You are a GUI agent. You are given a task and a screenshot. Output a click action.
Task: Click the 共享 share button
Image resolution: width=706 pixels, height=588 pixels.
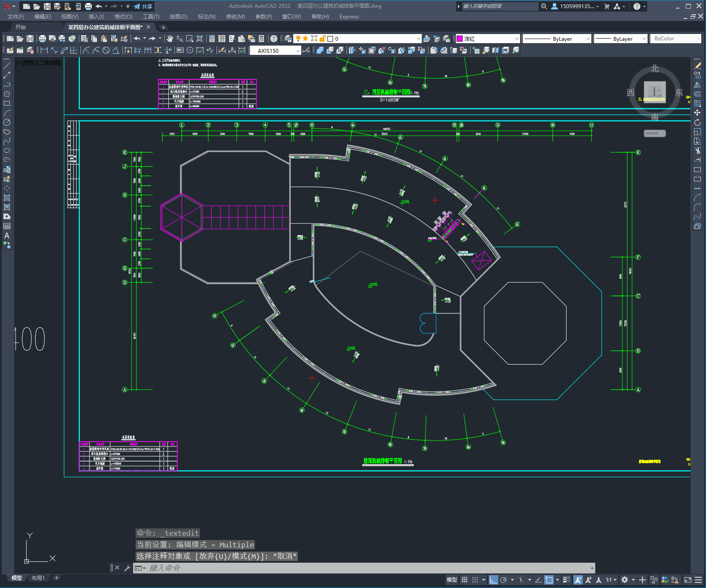click(143, 6)
